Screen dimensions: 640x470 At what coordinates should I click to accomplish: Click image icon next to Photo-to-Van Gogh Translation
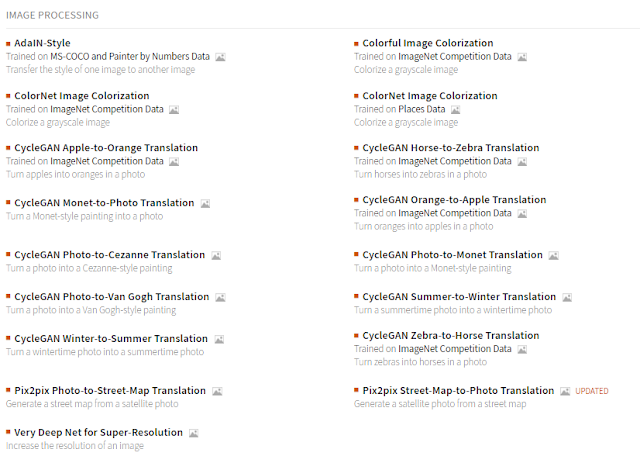tap(220, 298)
